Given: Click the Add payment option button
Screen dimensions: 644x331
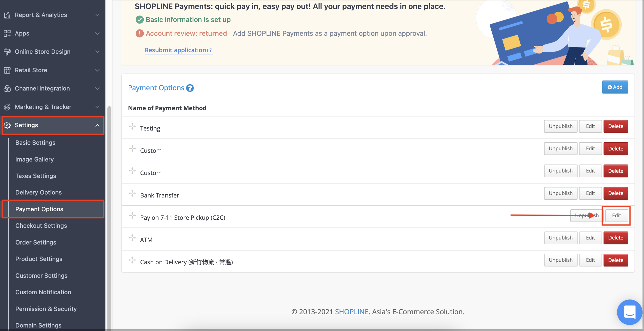Looking at the screenshot, I should (x=615, y=87).
